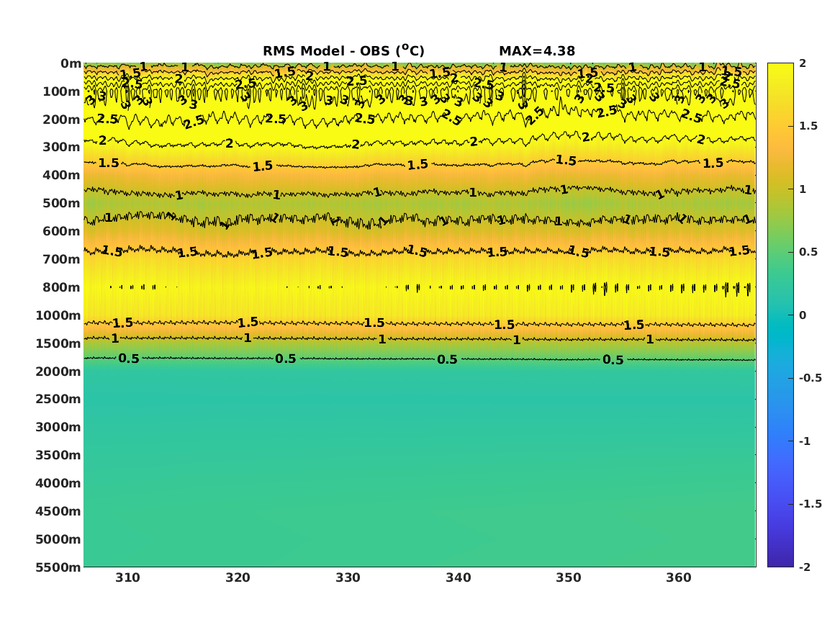Select the "600m" depth tick label

click(x=62, y=231)
